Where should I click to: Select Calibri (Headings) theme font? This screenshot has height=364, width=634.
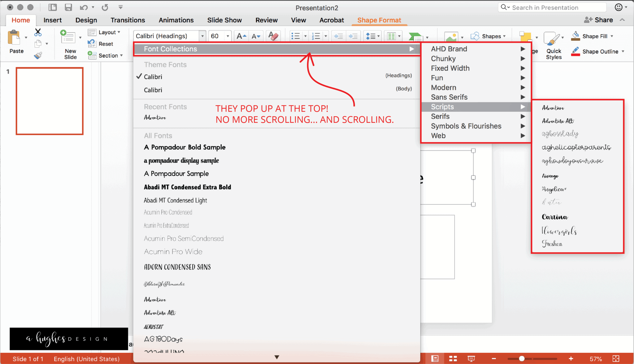(x=277, y=76)
